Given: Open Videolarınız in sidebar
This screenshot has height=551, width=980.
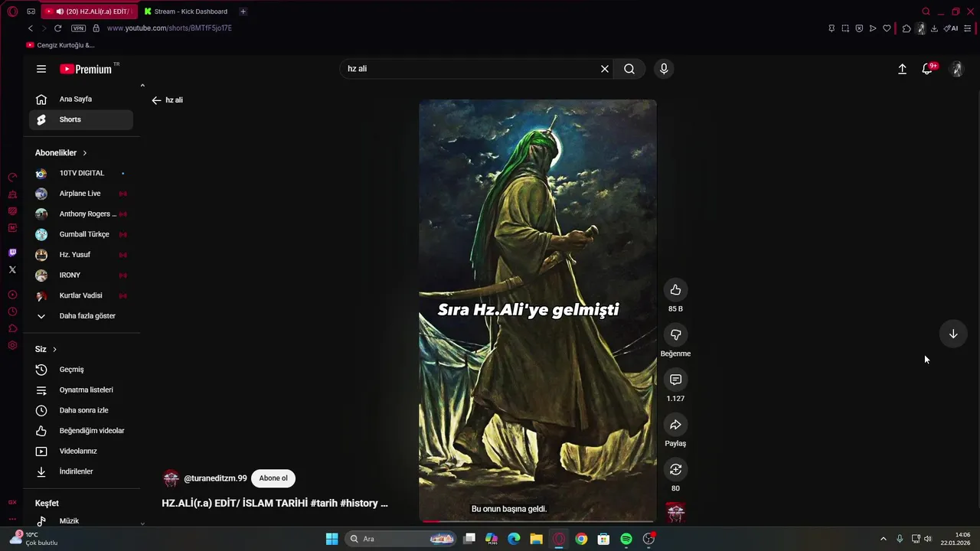Looking at the screenshot, I should 81,451.
